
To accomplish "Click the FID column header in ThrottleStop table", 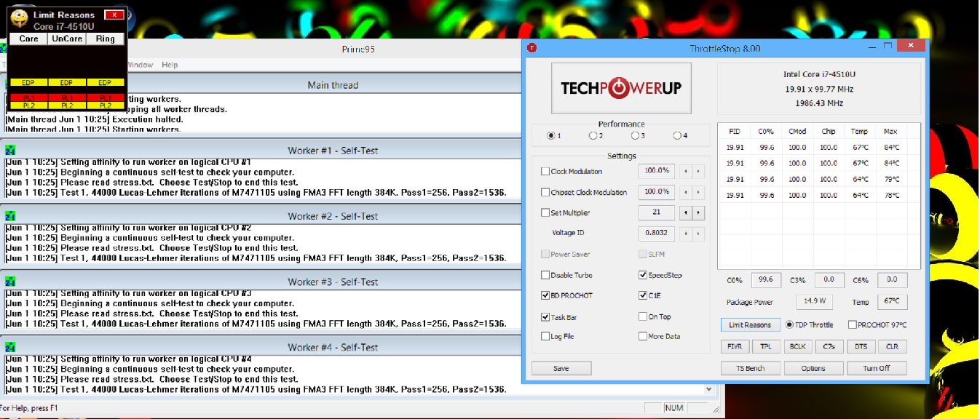I will 735,132.
